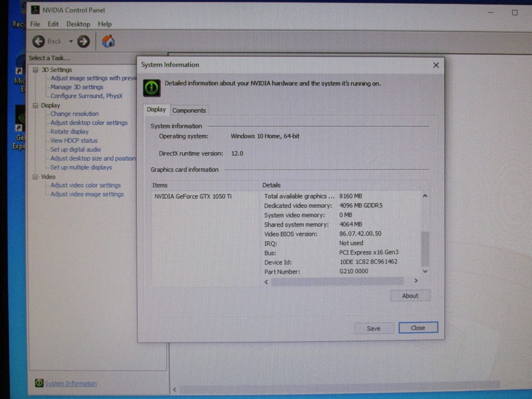Select NVIDIA GeForce GTX 1050 Ti item
This screenshot has width=532, height=399.
(193, 196)
